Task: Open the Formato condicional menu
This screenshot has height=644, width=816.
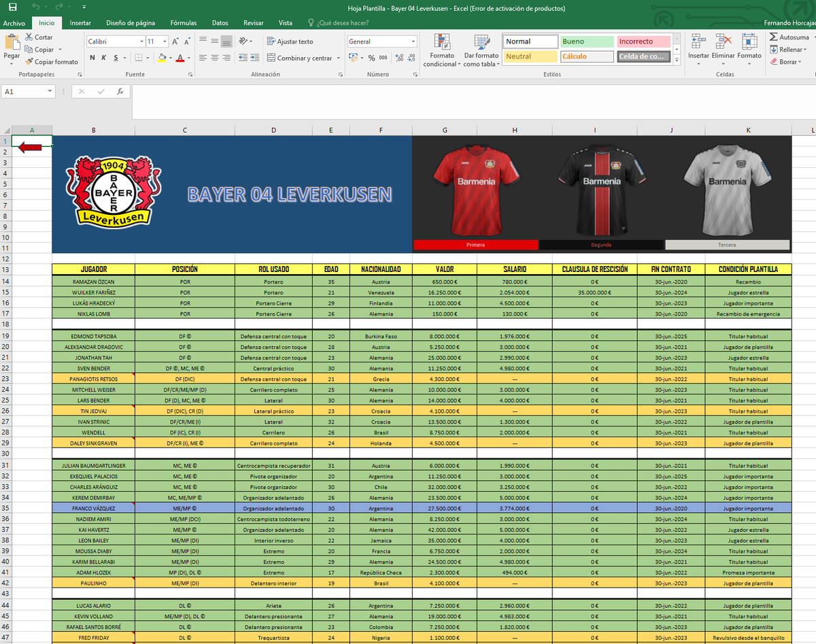Action: click(442, 50)
